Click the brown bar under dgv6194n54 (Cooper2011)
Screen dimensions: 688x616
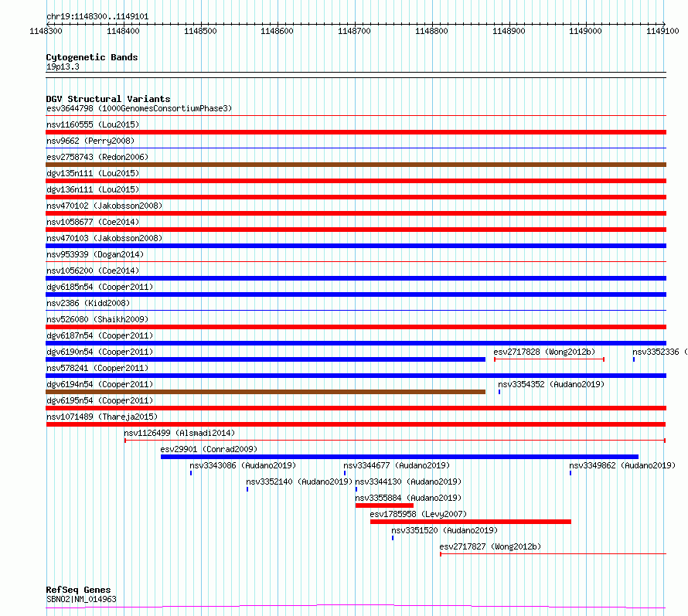click(x=265, y=392)
